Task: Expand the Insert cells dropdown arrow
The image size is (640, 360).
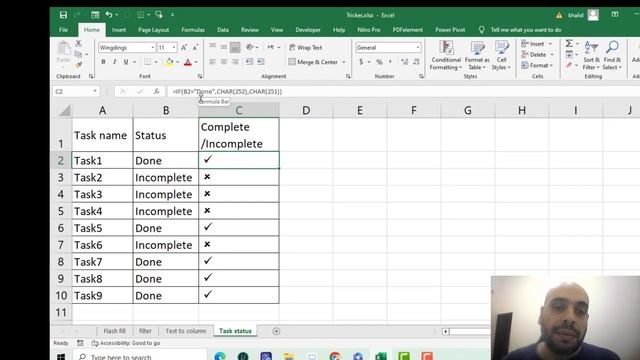Action: 550,44
